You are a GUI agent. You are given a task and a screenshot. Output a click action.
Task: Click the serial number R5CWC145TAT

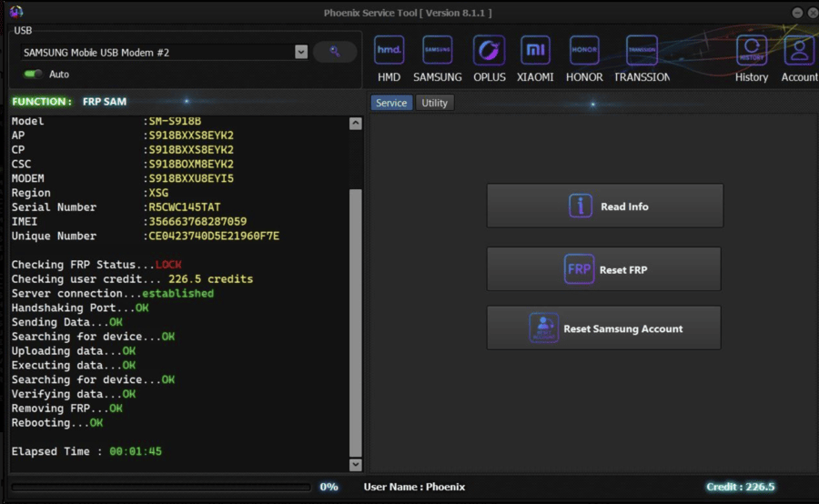tap(185, 207)
